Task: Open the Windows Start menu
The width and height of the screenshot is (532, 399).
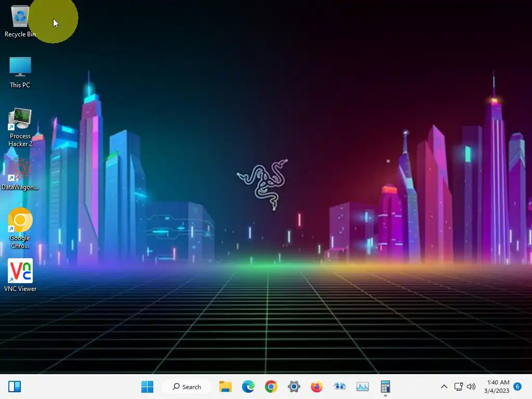Action: coord(147,387)
